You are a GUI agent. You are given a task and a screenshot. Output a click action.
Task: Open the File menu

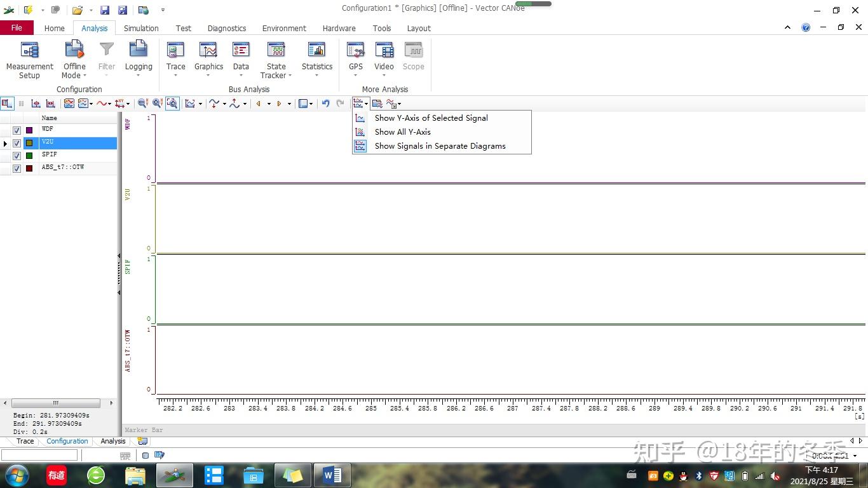17,27
